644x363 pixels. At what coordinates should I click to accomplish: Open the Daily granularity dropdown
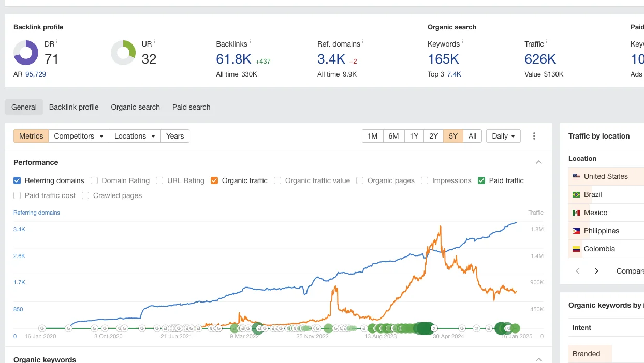[x=503, y=136]
